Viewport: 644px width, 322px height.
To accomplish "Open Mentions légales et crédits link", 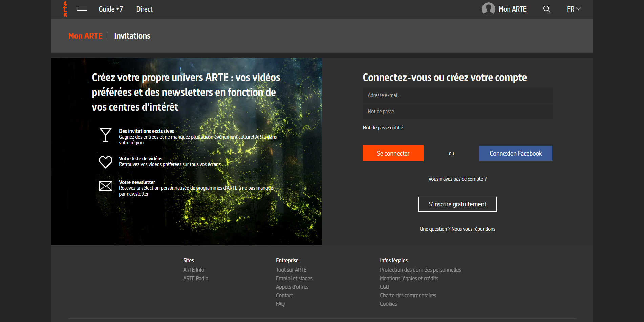I will click(x=409, y=278).
